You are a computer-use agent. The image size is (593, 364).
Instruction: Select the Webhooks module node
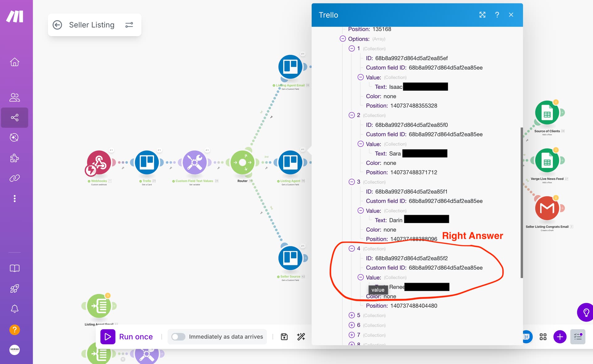(x=99, y=162)
